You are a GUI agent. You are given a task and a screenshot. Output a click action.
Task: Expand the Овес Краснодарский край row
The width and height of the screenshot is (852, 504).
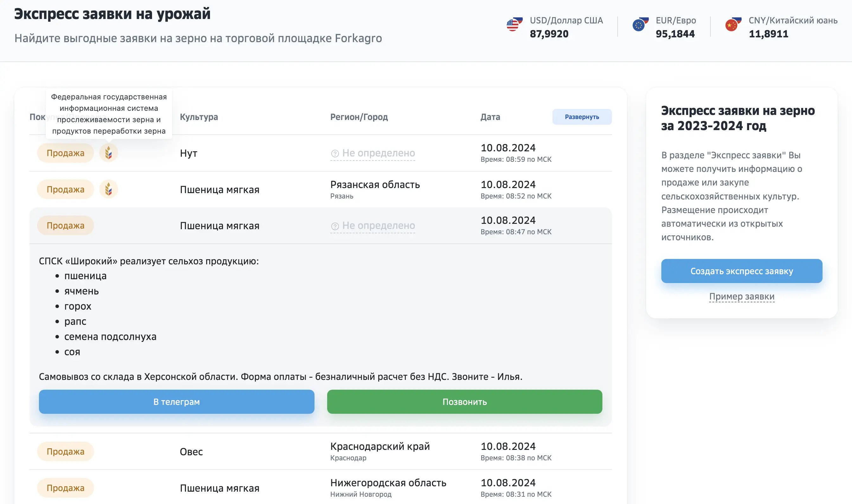(x=320, y=451)
